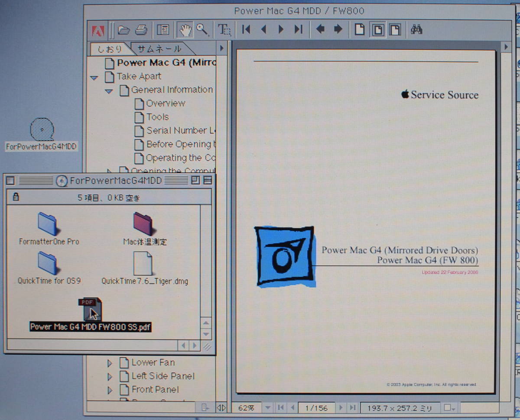Go to next page using toolbar icon
Screen dimensions: 520x420
pos(281,30)
